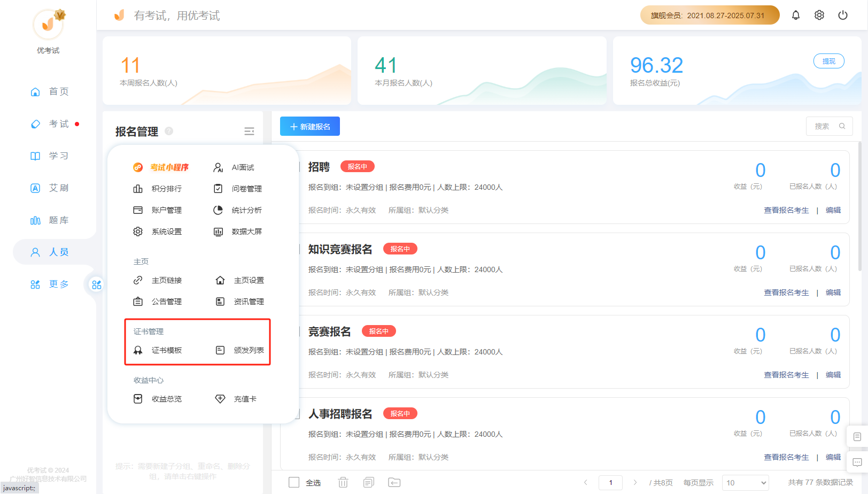
Task: Click the floating grid more icon
Action: coord(96,284)
